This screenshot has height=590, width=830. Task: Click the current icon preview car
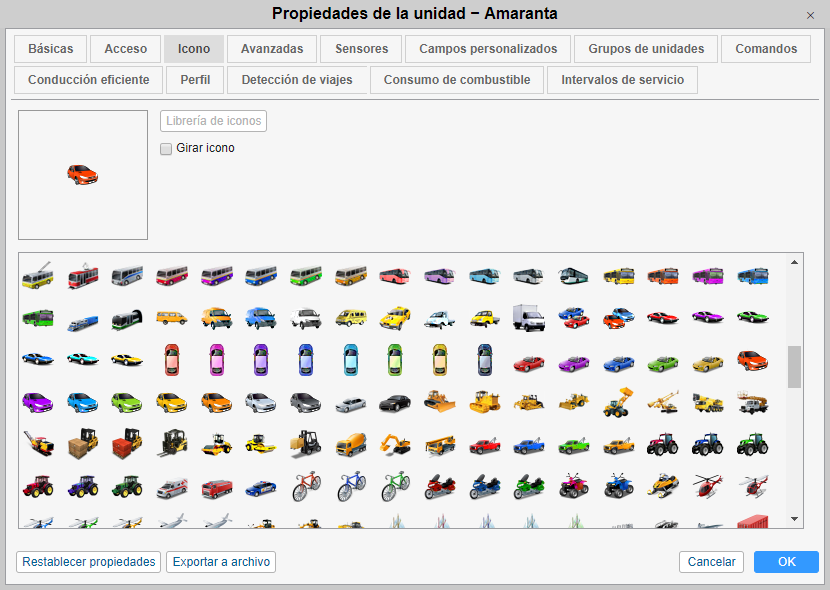[x=83, y=175]
